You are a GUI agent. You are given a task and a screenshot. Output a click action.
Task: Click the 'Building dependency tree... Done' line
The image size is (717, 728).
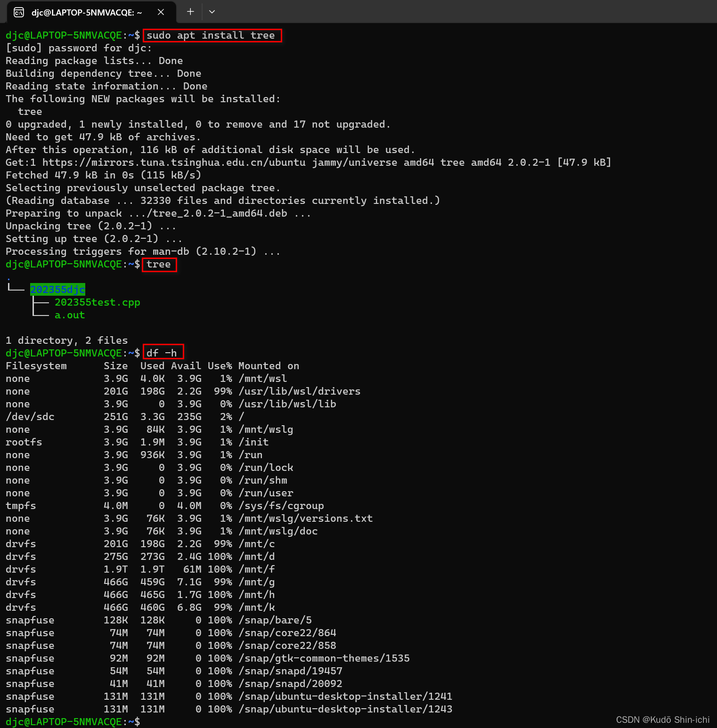pos(103,73)
